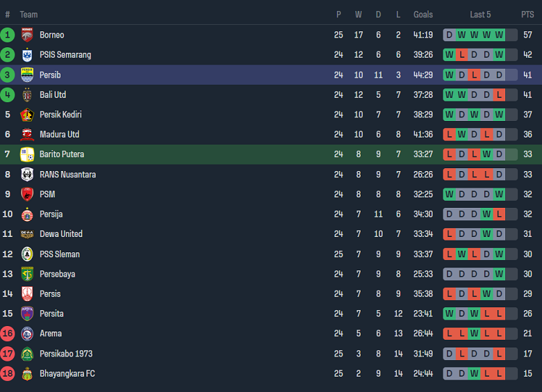Click the PSIS Semarang team logo
This screenshot has width=542, height=392.
(x=27, y=55)
